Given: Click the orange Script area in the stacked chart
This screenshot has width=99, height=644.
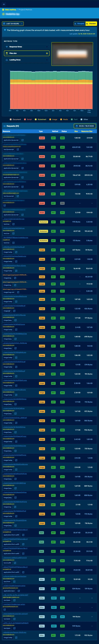Looking at the screenshot, I should pos(51,96).
